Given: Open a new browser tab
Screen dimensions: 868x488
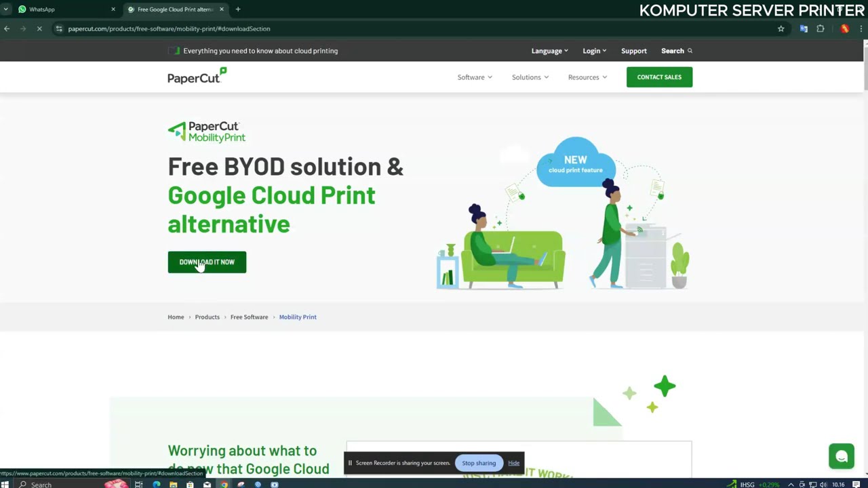Looking at the screenshot, I should [x=238, y=9].
